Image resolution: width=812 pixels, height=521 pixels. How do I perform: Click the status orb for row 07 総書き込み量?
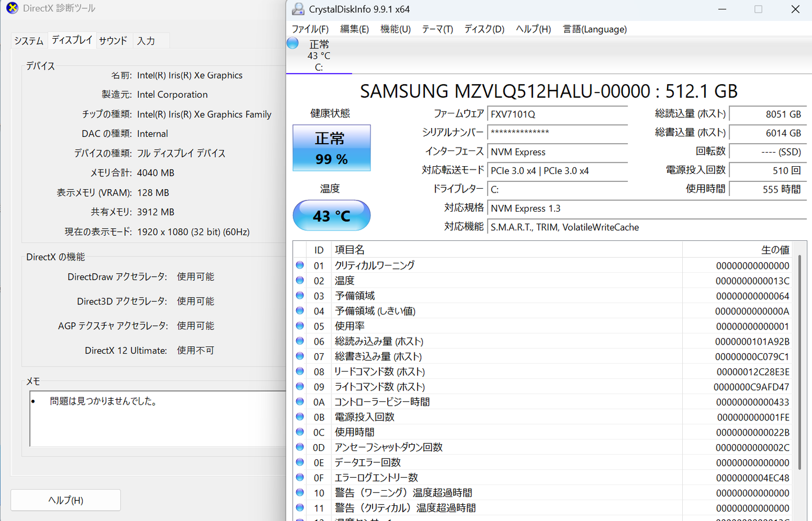point(300,356)
